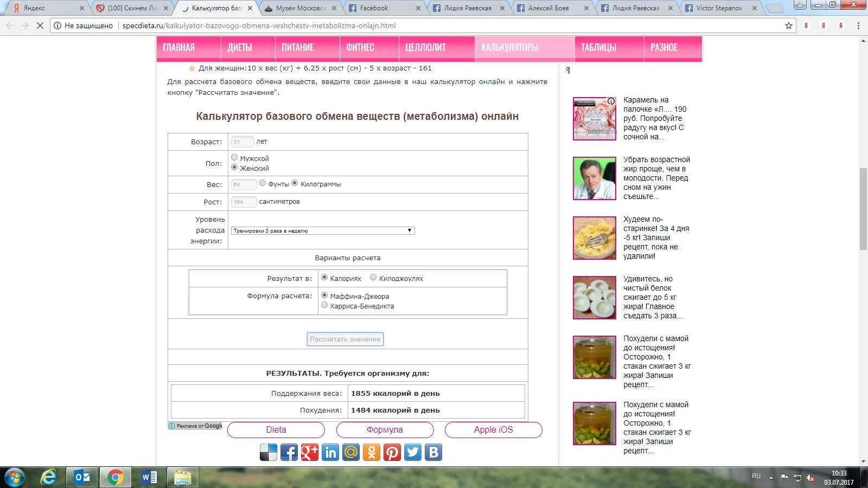Click height (Рост) input field
Screen dimensions: 868x488
[244, 202]
